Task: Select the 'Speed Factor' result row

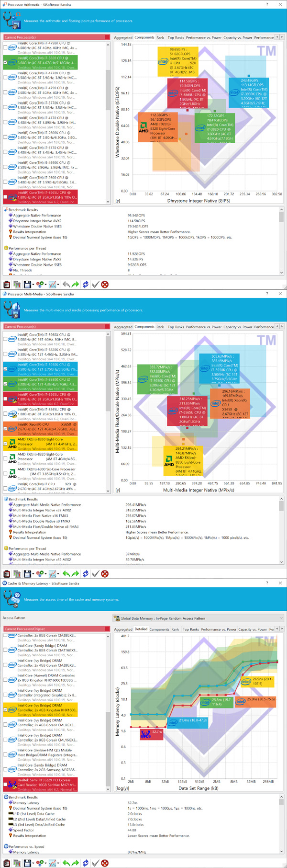Action: 23,830
